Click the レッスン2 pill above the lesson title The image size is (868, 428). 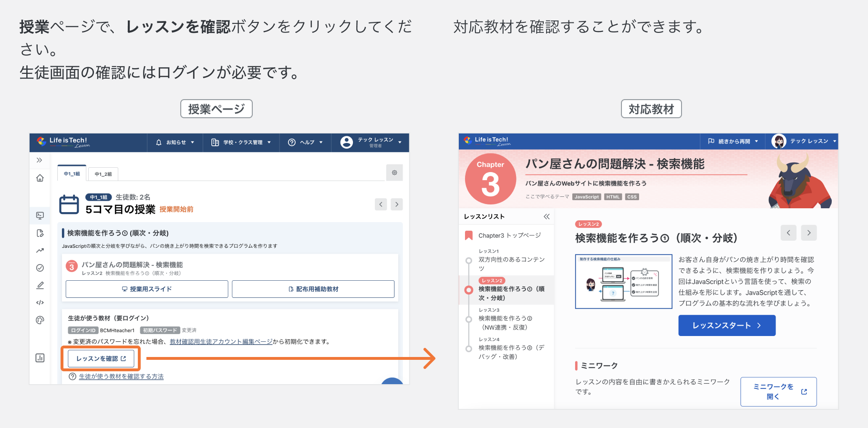tap(589, 224)
